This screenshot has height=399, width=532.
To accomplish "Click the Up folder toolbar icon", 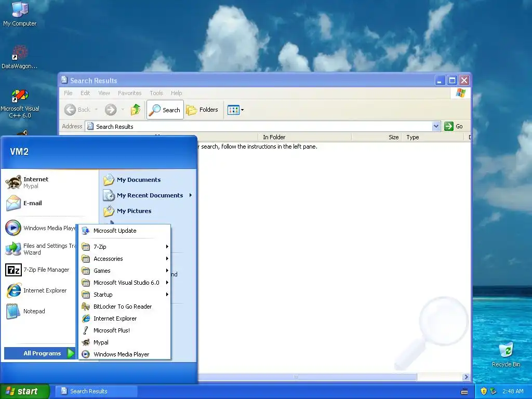I will point(136,110).
